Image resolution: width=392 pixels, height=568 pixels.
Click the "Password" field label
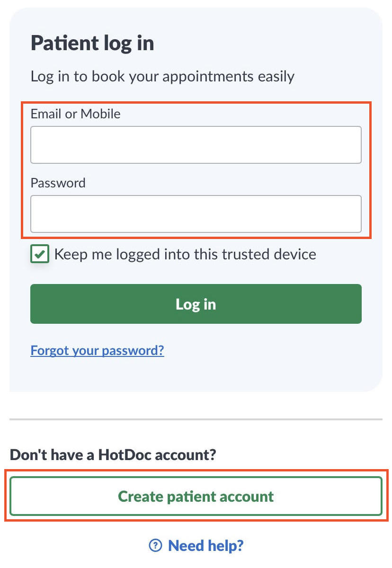coord(58,183)
